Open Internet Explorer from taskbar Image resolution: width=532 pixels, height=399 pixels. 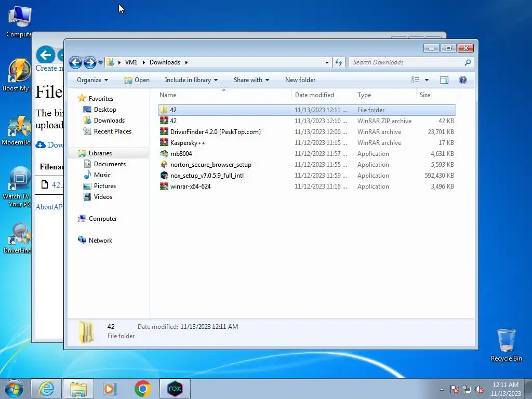tap(46, 389)
